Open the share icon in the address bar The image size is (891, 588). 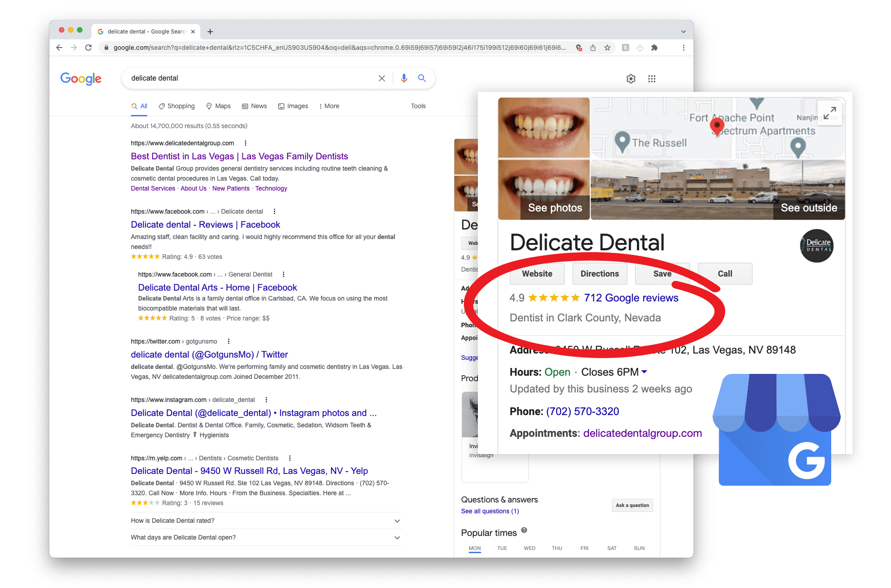click(593, 48)
